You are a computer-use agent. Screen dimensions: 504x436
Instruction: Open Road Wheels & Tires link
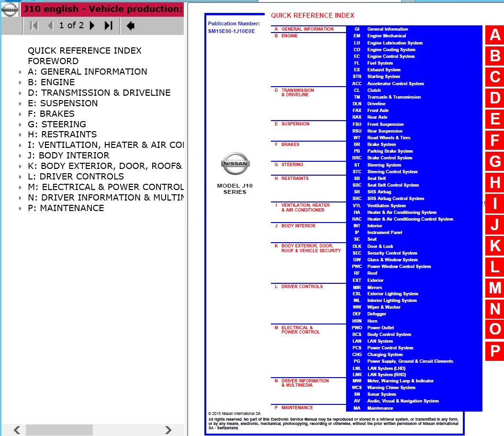pyautogui.click(x=389, y=138)
